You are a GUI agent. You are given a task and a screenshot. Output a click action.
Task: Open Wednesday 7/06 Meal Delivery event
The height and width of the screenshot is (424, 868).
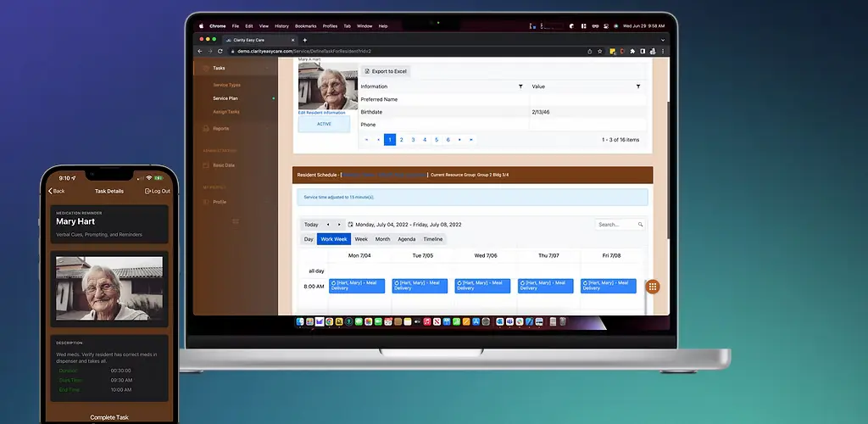[x=482, y=286]
